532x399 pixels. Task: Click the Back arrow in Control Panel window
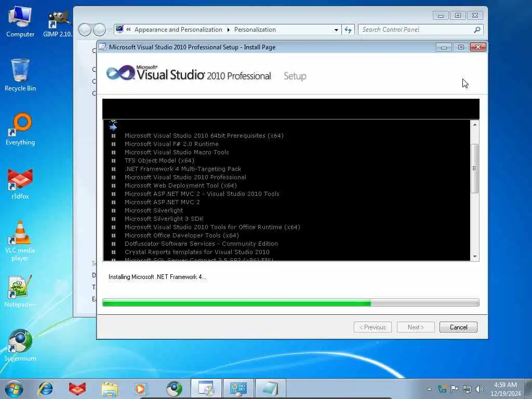coord(85,30)
